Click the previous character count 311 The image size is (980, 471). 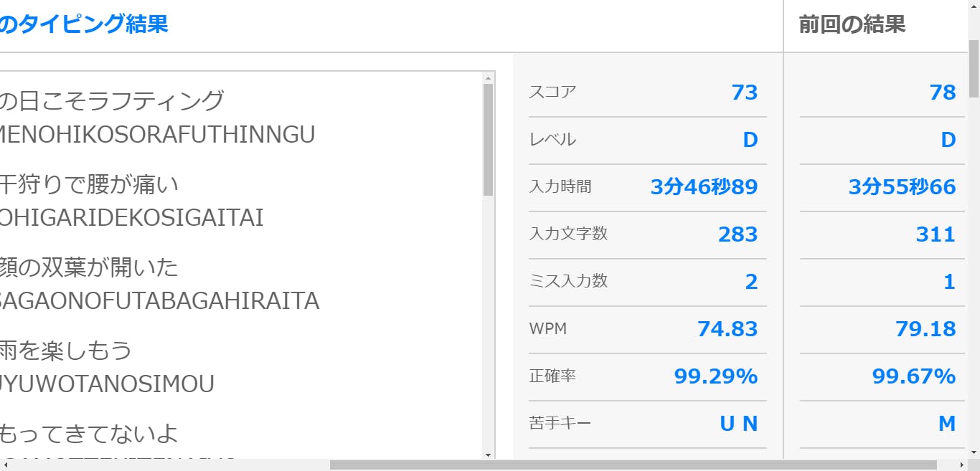936,234
